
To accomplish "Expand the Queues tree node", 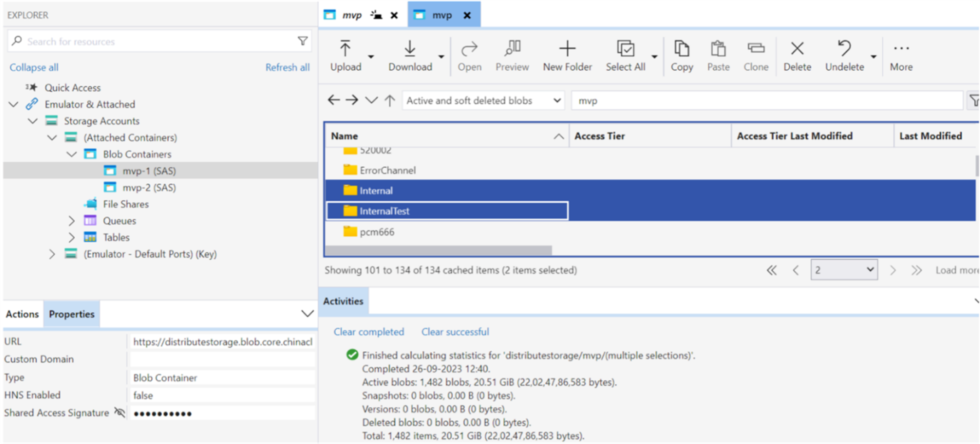I will click(72, 221).
